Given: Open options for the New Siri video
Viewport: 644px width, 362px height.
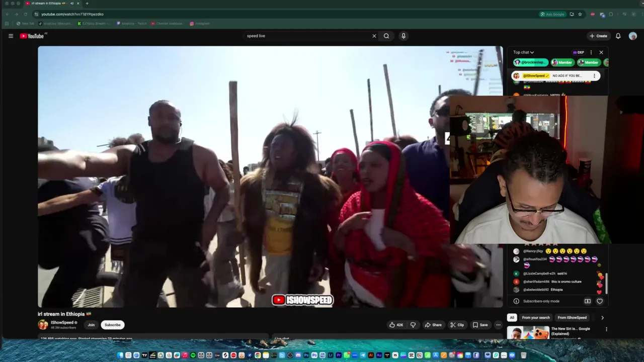Looking at the screenshot, I should tap(606, 329).
